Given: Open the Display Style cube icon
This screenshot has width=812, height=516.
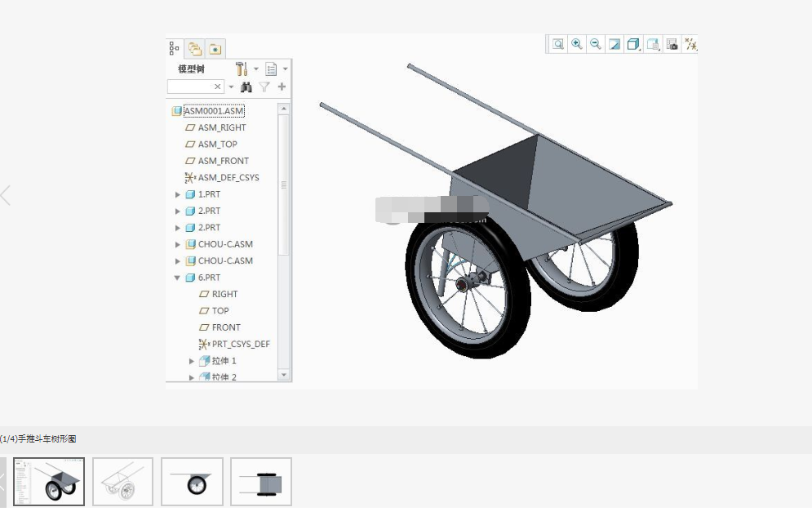Looking at the screenshot, I should point(633,44).
